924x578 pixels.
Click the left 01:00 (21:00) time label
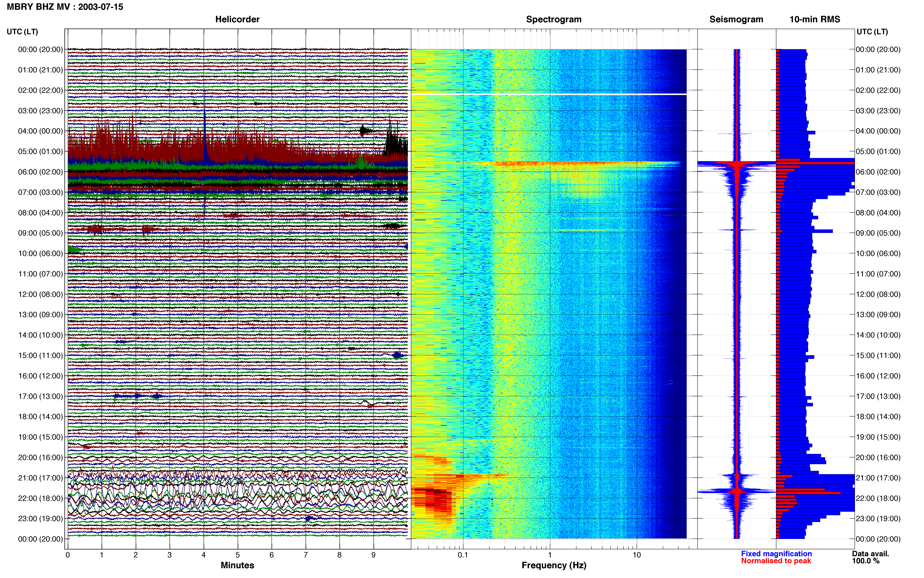tap(41, 70)
